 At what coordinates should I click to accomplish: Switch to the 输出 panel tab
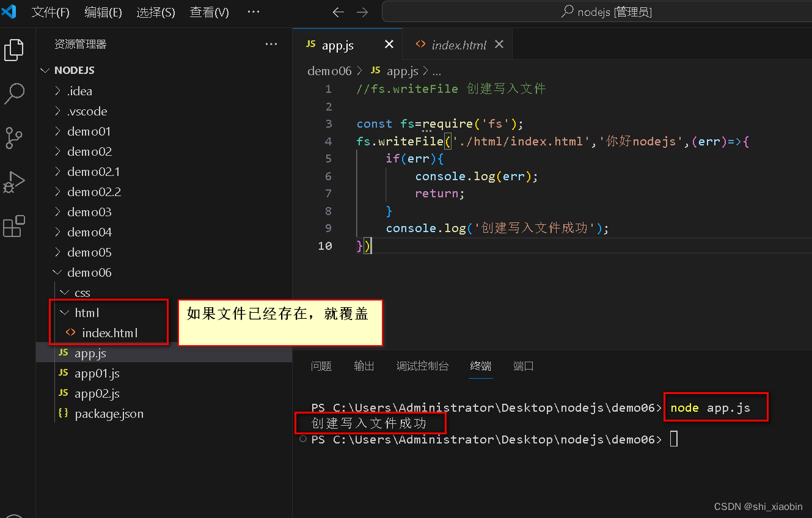click(x=364, y=365)
